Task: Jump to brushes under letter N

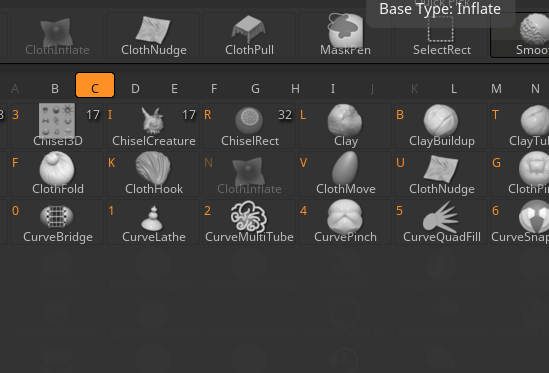Action: 535,89
